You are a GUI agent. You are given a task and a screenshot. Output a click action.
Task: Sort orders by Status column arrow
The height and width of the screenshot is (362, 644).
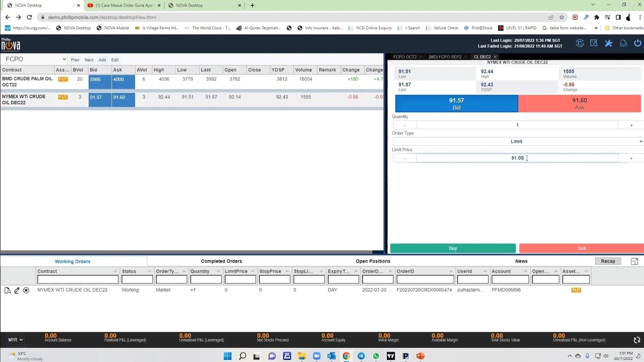click(149, 271)
